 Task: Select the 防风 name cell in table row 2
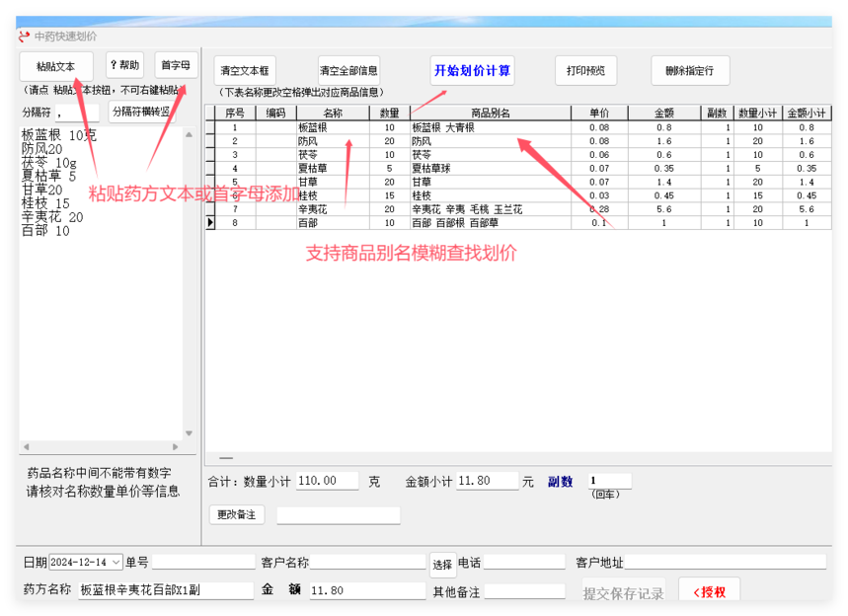click(333, 141)
